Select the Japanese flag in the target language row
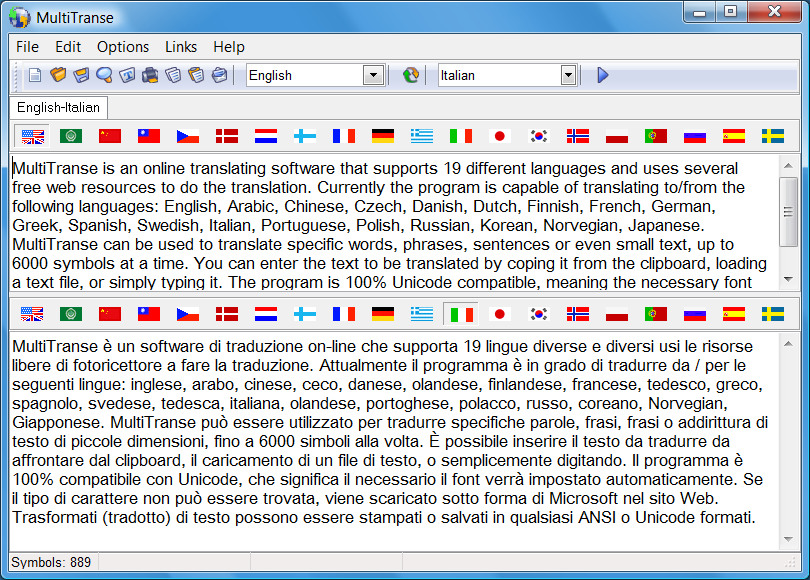This screenshot has height=580, width=810. point(499,313)
